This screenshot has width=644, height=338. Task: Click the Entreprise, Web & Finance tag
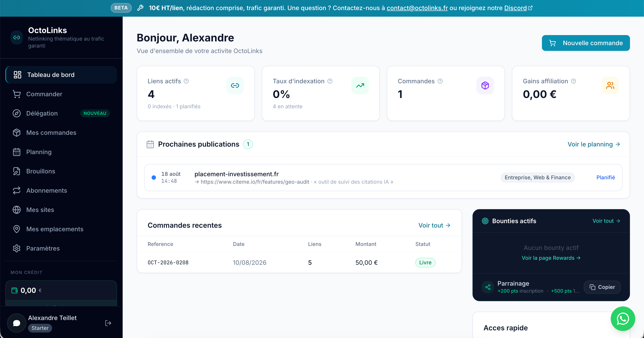point(538,178)
